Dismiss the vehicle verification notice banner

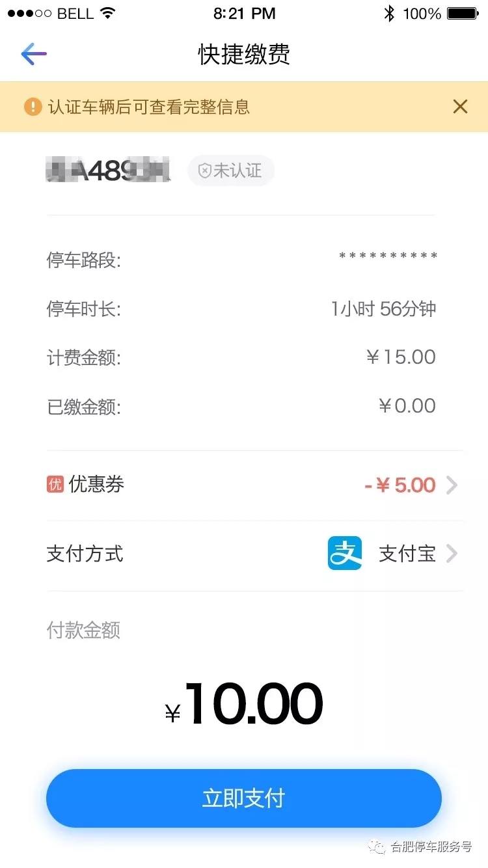pos(460,107)
